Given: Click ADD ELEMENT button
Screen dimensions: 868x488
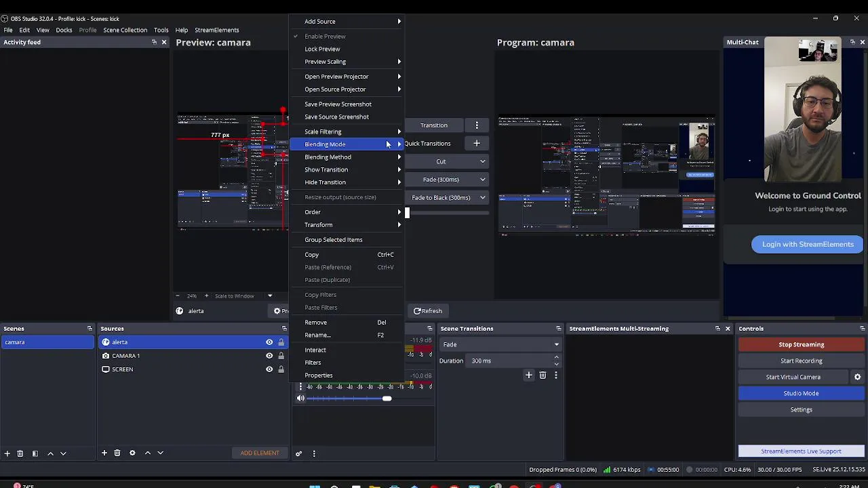Looking at the screenshot, I should 260,453.
